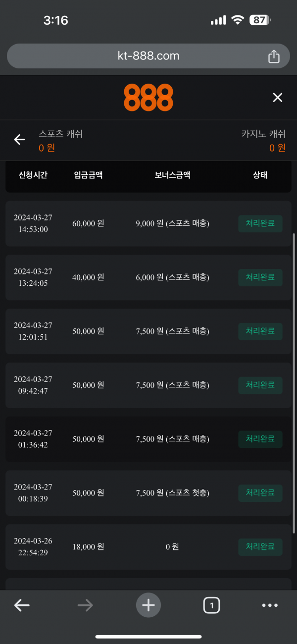The height and width of the screenshot is (644, 297).
Task: Click 처리완료 status for 14:53:00 deposit
Action: point(260,223)
